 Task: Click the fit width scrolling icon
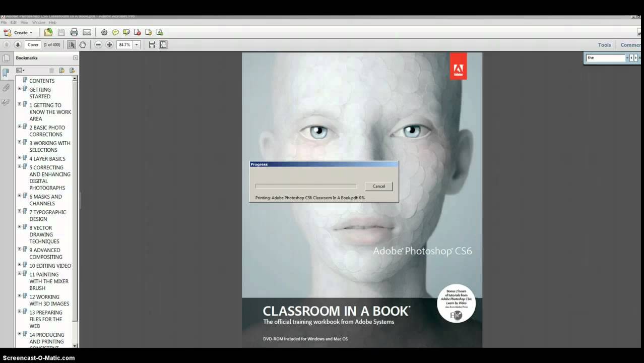tap(152, 45)
